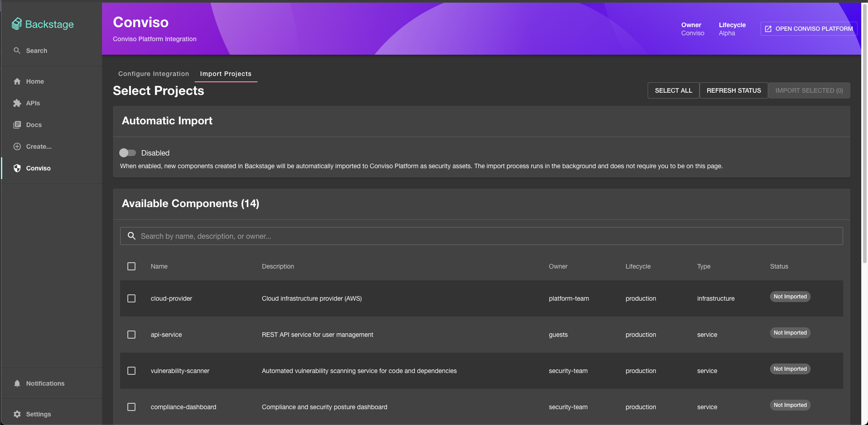Viewport: 868px width, 425px height.
Task: Click 'Cloud infrastructure provider (AWS)' description
Action: click(312, 298)
